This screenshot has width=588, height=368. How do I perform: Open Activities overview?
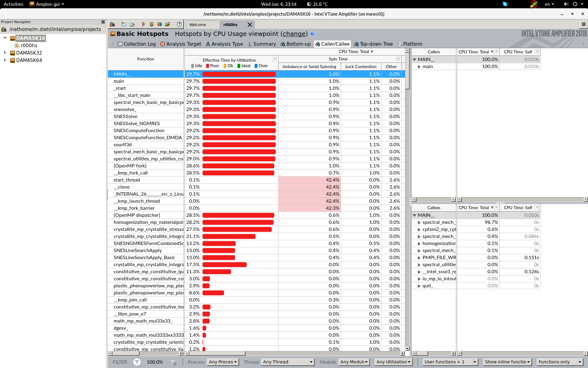(13, 4)
